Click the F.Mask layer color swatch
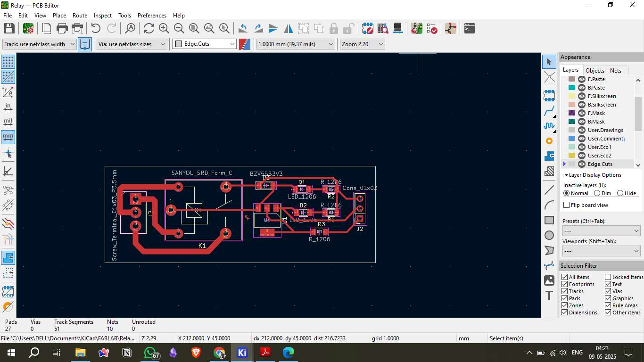The height and width of the screenshot is (362, 644). [572, 113]
